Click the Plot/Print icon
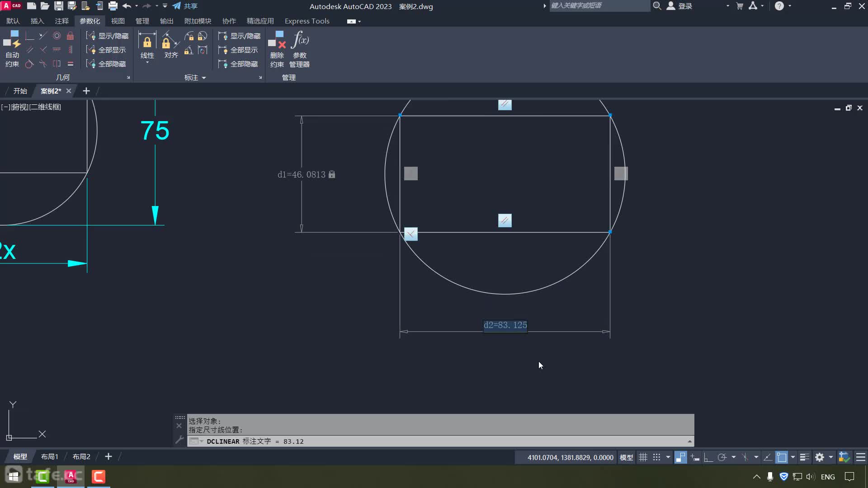Viewport: 868px width, 488px height. click(113, 6)
